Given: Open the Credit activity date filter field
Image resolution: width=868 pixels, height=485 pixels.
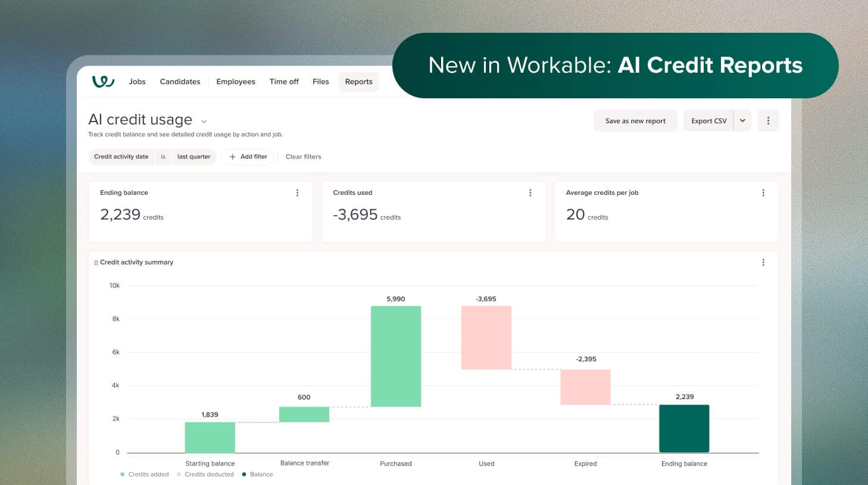Looking at the screenshot, I should coord(121,157).
